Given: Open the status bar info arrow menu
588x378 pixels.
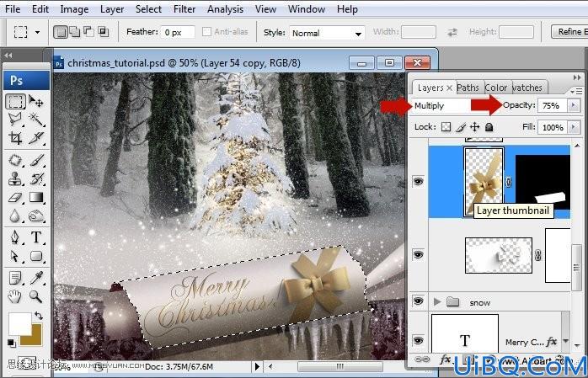Looking at the screenshot, I should click(256, 366).
